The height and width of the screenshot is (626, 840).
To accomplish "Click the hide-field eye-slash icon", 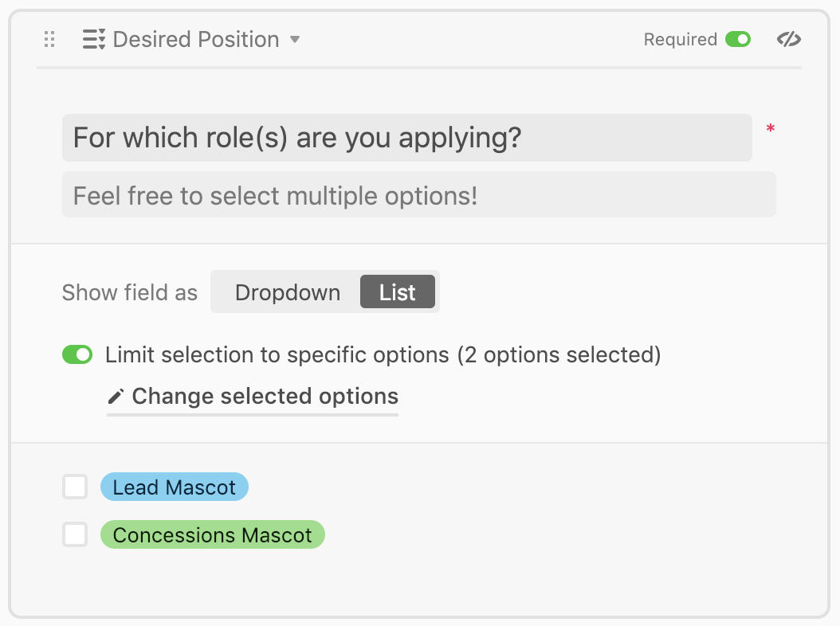I will pyautogui.click(x=788, y=39).
